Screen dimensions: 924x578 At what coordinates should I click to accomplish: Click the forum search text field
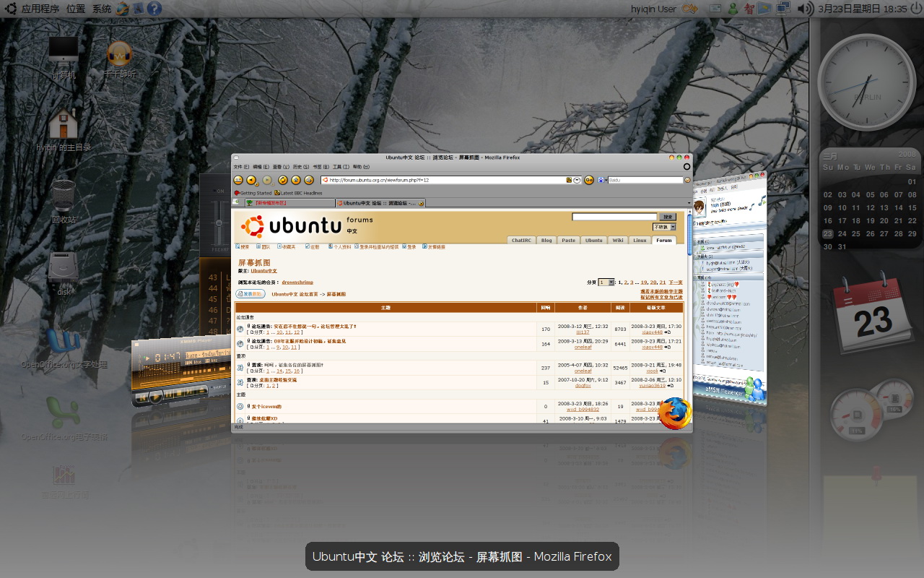click(614, 217)
